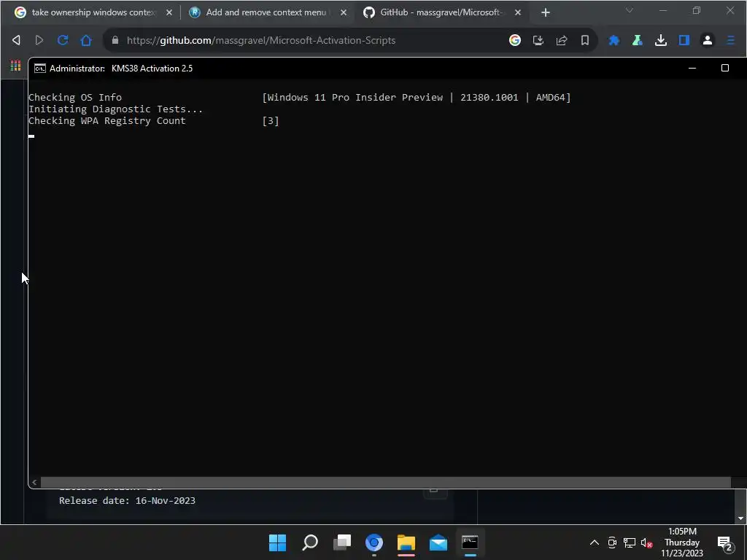Screen dimensions: 747x560
Task: Open the clock showing 1:05PM Thursday
Action: [x=682, y=542]
